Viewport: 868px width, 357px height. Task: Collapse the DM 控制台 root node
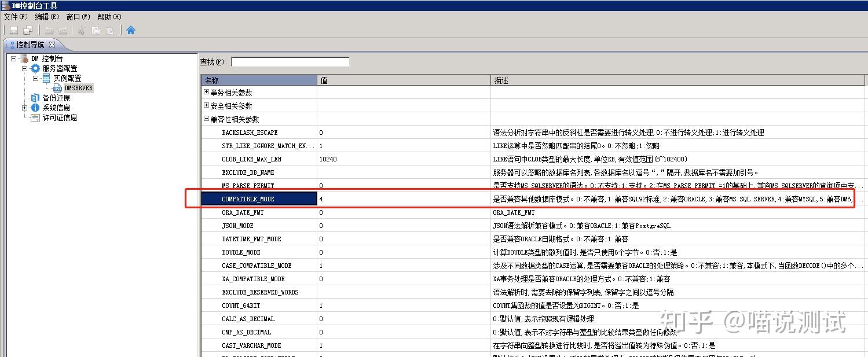pos(13,58)
